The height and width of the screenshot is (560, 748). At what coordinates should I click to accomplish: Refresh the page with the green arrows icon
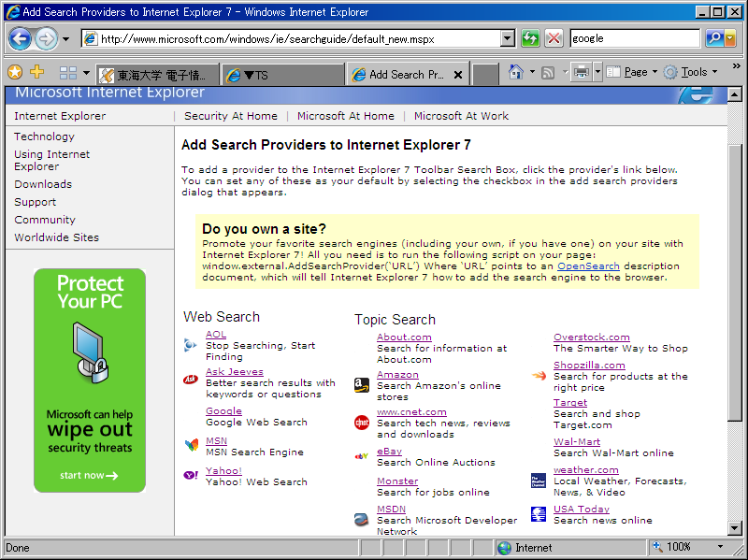pos(530,38)
